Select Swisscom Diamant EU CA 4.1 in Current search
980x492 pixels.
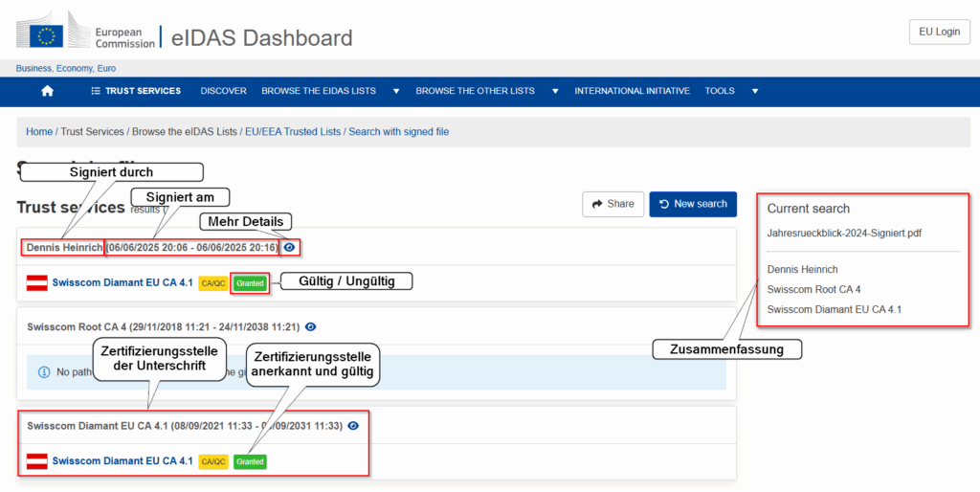tap(835, 309)
